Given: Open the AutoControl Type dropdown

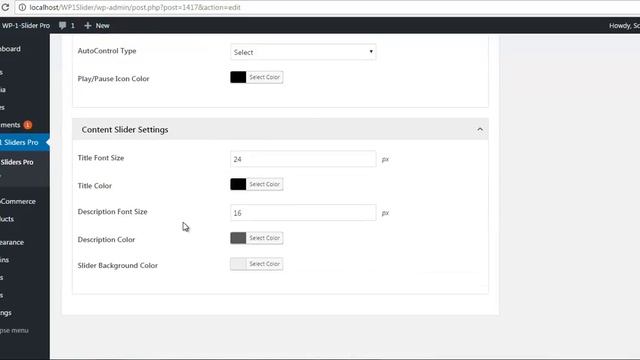Looking at the screenshot, I should point(303,52).
